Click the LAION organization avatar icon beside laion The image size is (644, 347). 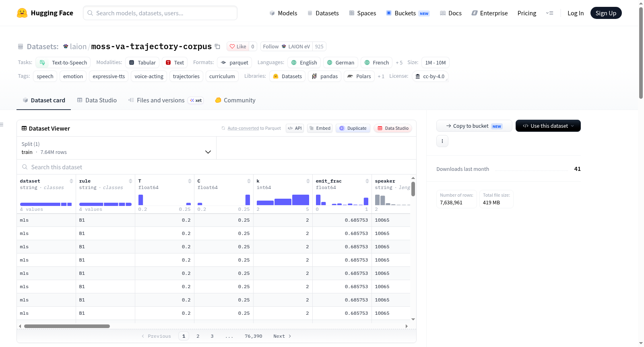click(x=66, y=46)
